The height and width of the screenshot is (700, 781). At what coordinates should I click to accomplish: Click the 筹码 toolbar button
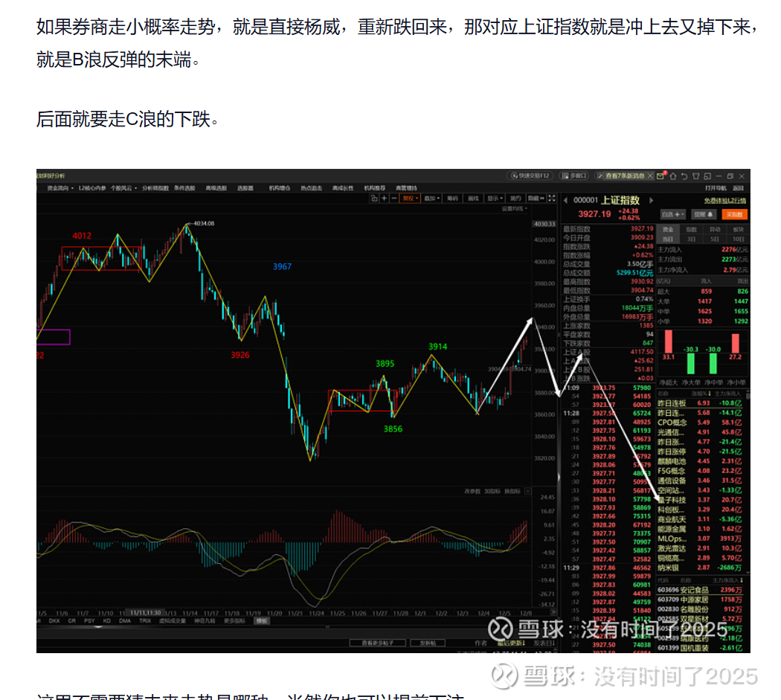coord(452,199)
